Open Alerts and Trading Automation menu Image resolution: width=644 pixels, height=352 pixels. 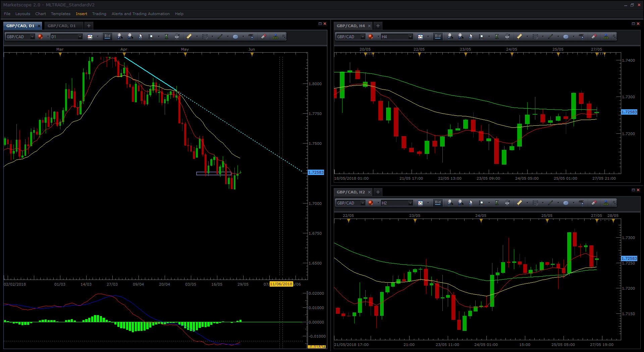(x=141, y=14)
